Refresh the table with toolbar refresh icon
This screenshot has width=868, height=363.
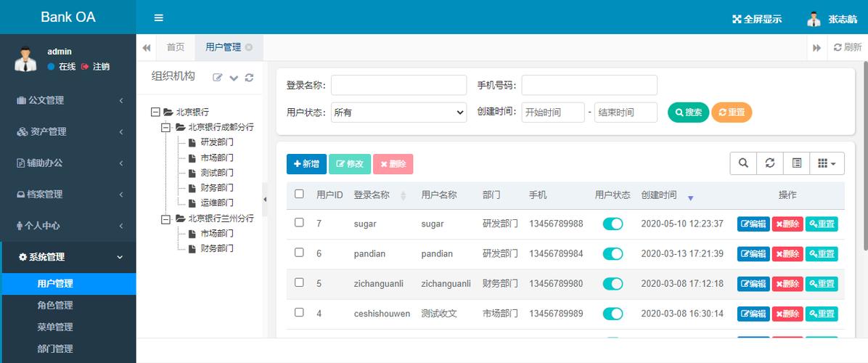pos(770,163)
